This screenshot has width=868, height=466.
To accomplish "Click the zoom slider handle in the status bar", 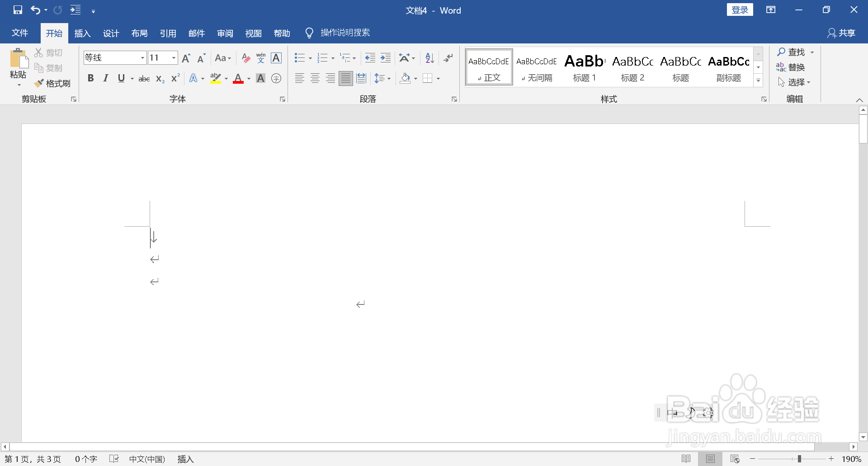I will (799, 459).
